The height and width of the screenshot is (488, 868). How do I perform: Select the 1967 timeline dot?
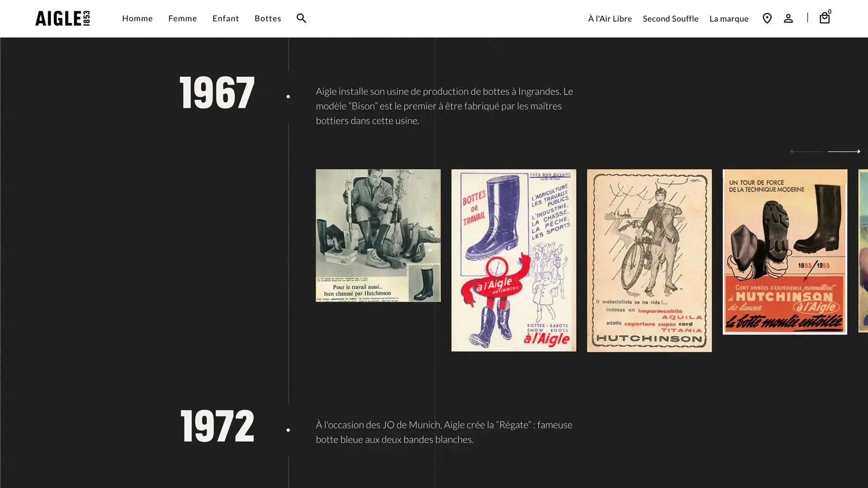[x=288, y=97]
